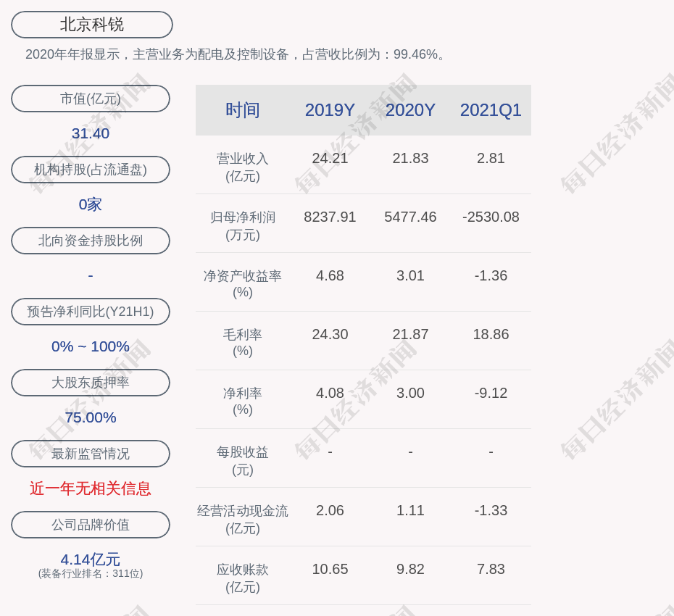The width and height of the screenshot is (674, 616).
Task: Click revenue value 24.21
Action: (330, 158)
